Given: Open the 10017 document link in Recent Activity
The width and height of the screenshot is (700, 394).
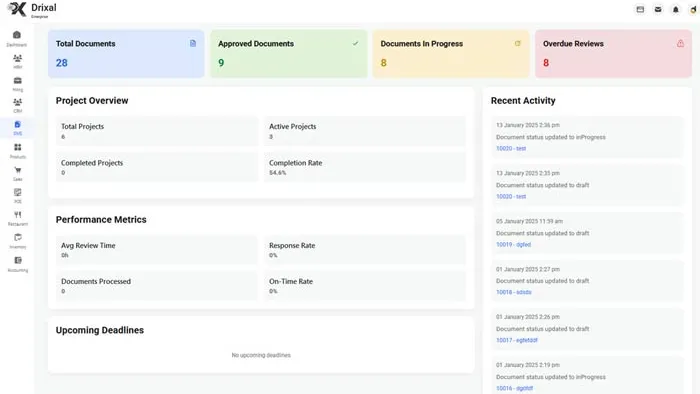Looking at the screenshot, I should point(517,340).
